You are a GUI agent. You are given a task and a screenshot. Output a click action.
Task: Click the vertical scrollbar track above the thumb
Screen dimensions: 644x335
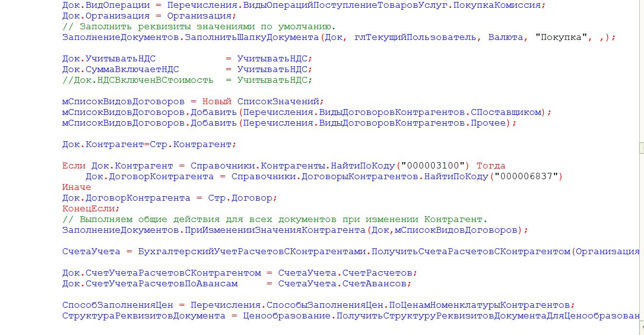pos(641,73)
